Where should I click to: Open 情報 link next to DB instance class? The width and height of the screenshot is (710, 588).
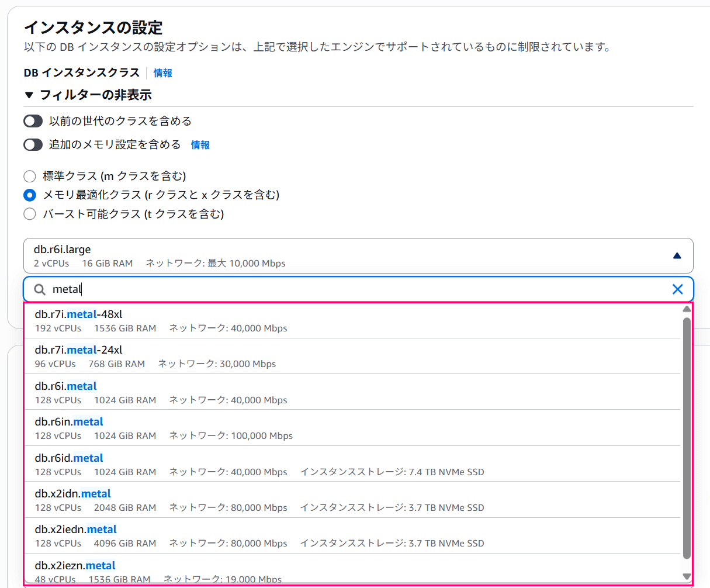[162, 73]
